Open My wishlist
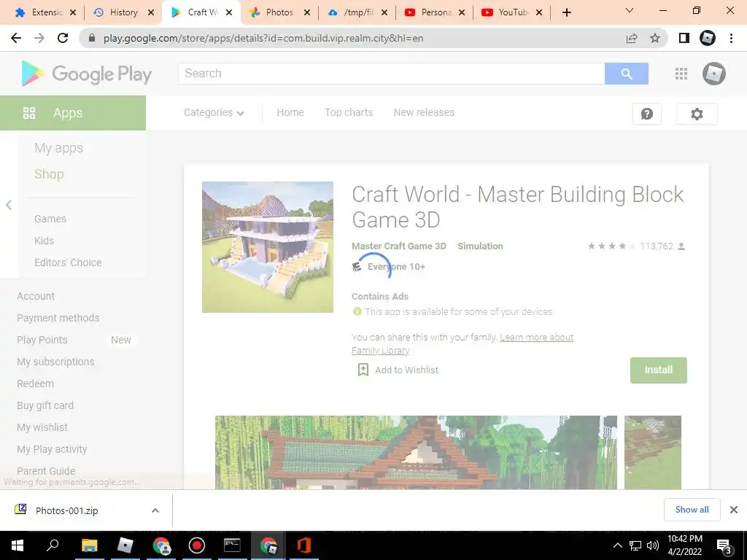Image resolution: width=747 pixels, height=560 pixels. point(42,427)
